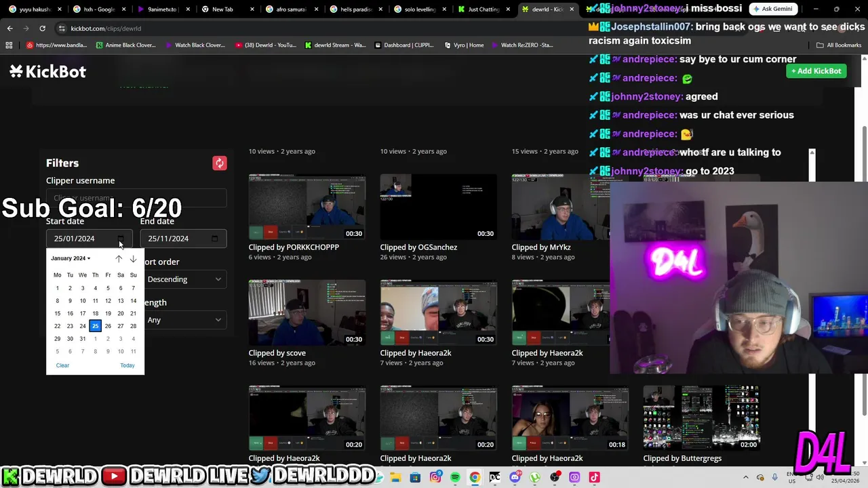868x488 pixels.
Task: Reload the kickbot.com page
Action: 42,28
